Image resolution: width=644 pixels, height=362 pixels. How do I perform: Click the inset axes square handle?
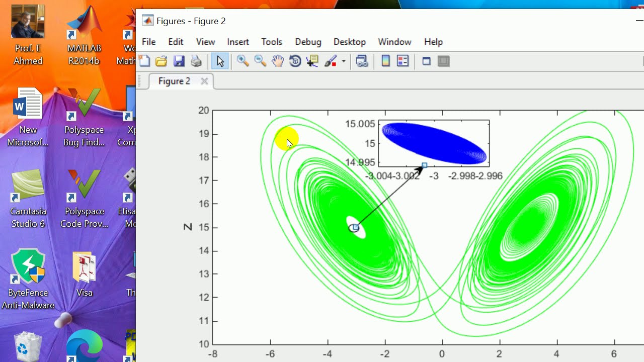425,165
